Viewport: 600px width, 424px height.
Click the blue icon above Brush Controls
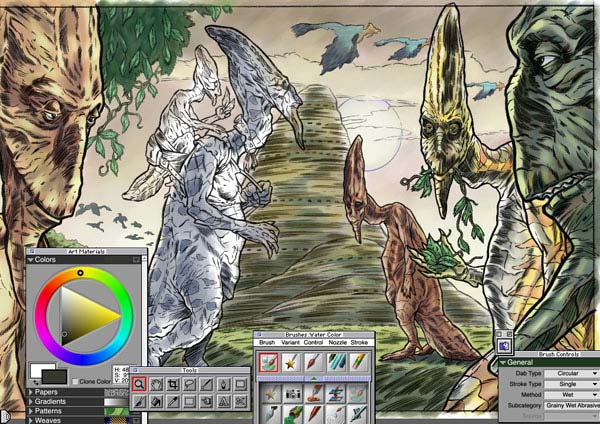point(504,346)
